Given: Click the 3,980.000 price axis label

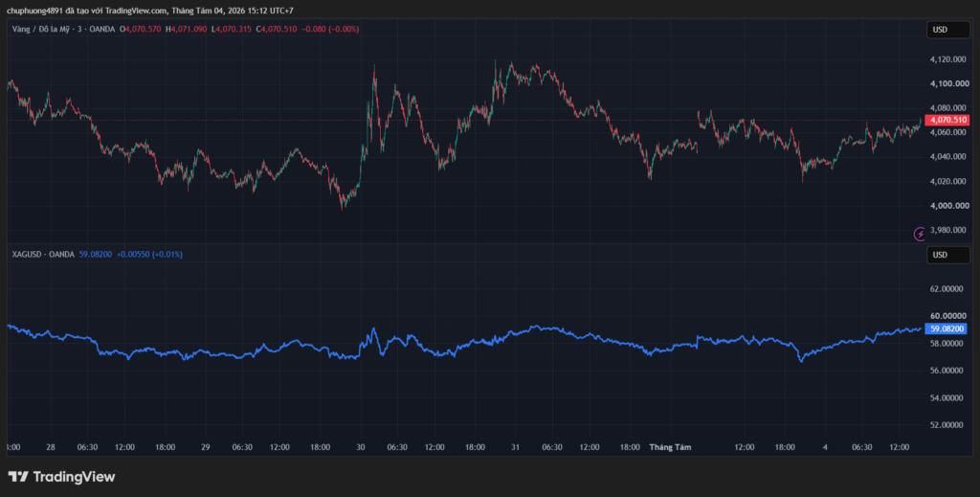Looking at the screenshot, I should (949, 230).
